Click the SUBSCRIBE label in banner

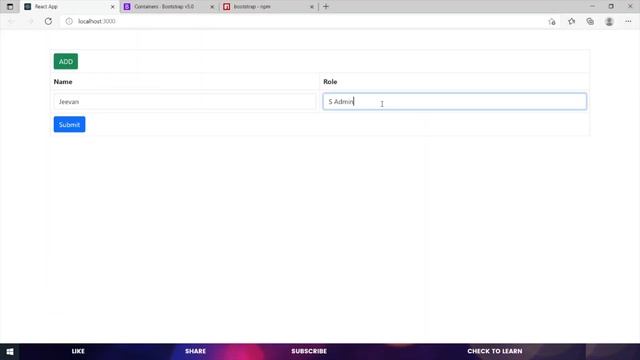click(309, 351)
